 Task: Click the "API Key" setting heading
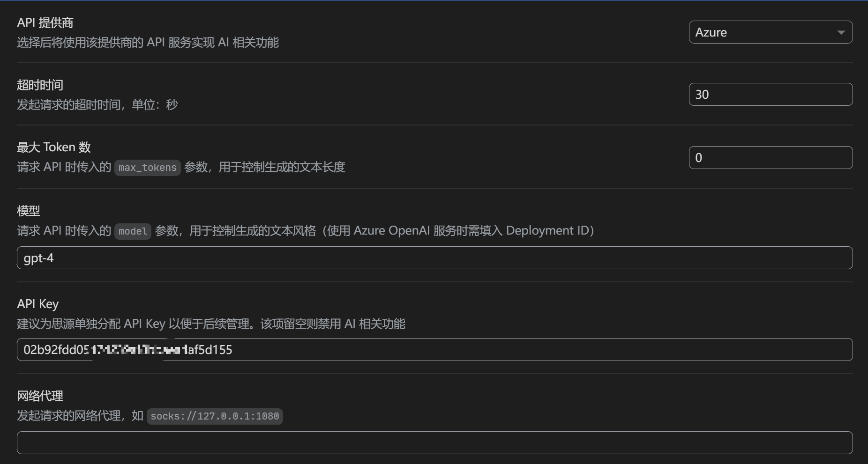(x=37, y=304)
